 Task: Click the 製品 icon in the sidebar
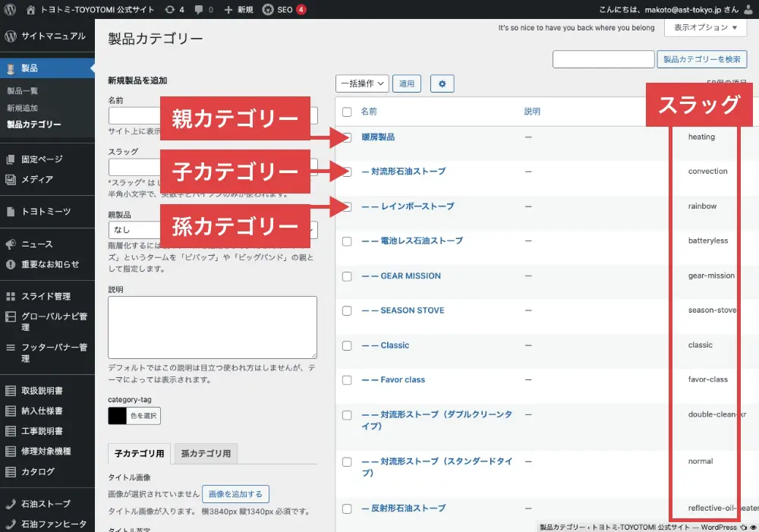pos(11,69)
